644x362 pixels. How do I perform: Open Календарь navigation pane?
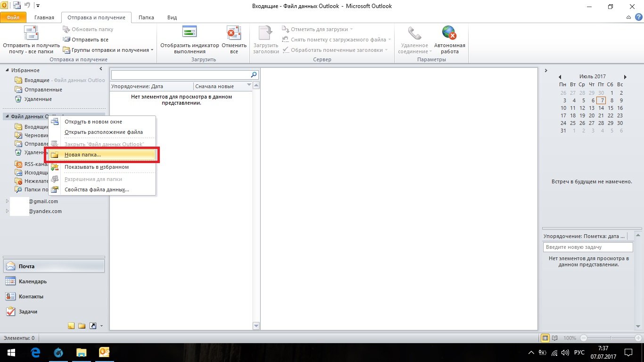[54, 281]
